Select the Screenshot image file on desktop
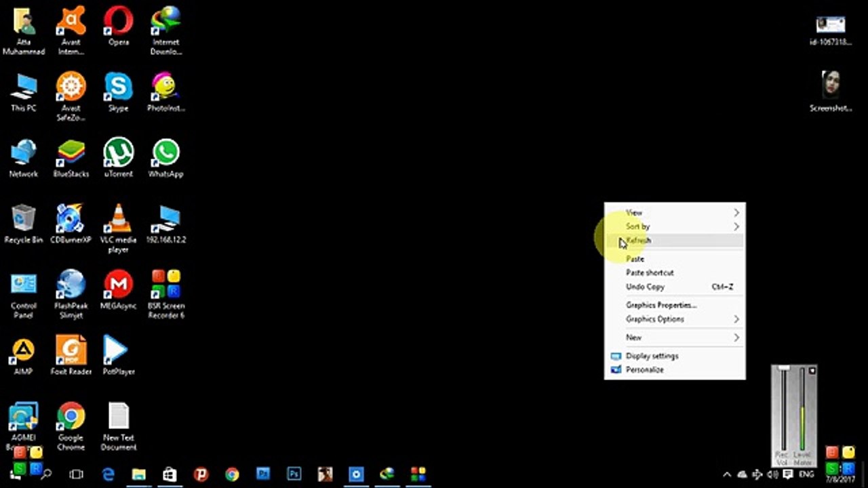 (831, 91)
